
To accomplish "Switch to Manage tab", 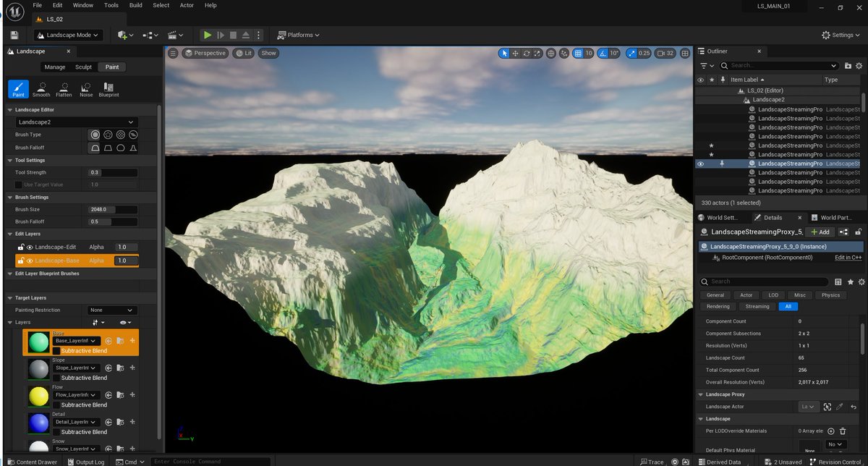I will click(x=55, y=67).
